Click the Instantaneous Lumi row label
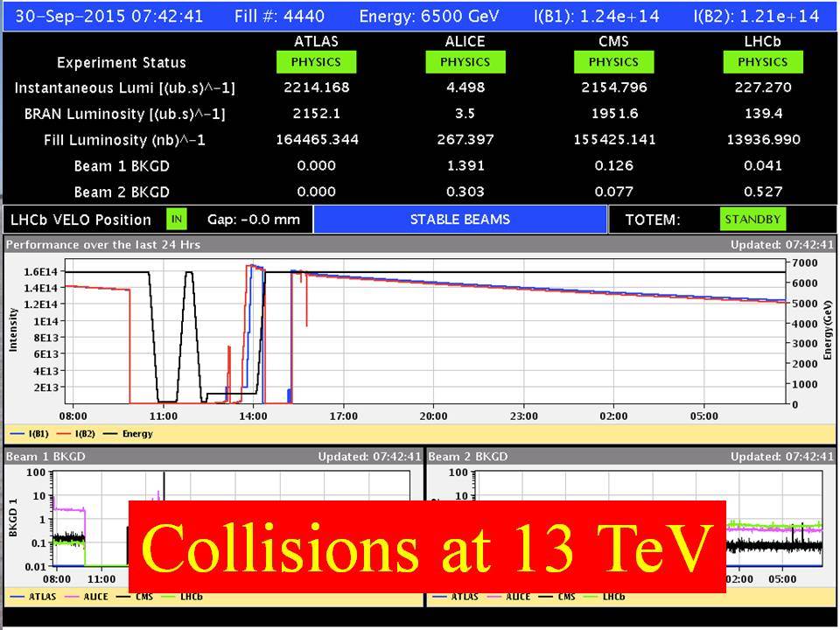Image resolution: width=840 pixels, height=630 pixels. point(125,87)
